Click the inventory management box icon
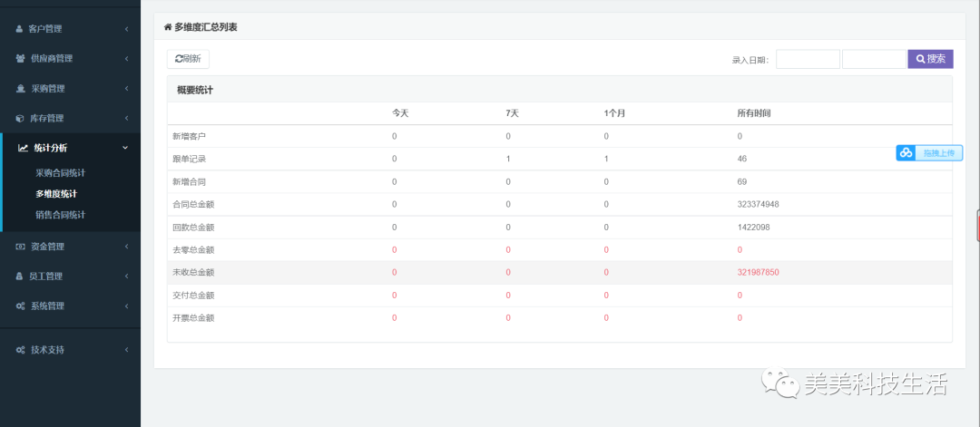 (20, 118)
